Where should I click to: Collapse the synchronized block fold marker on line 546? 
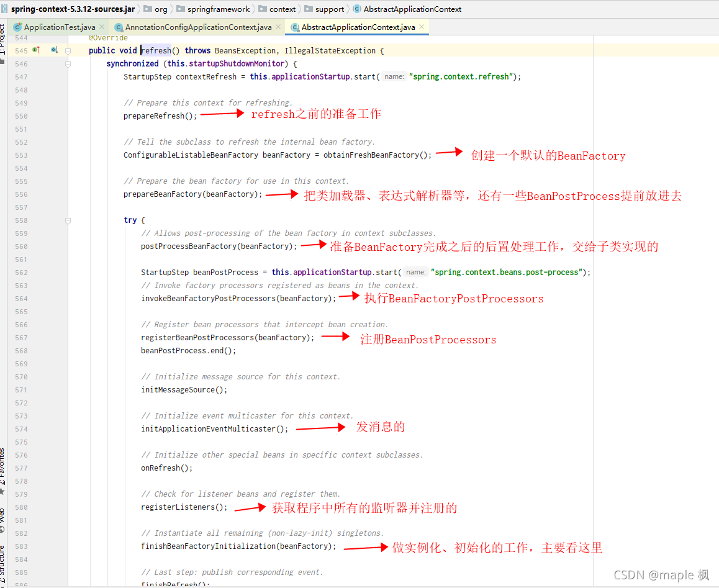[x=67, y=63]
